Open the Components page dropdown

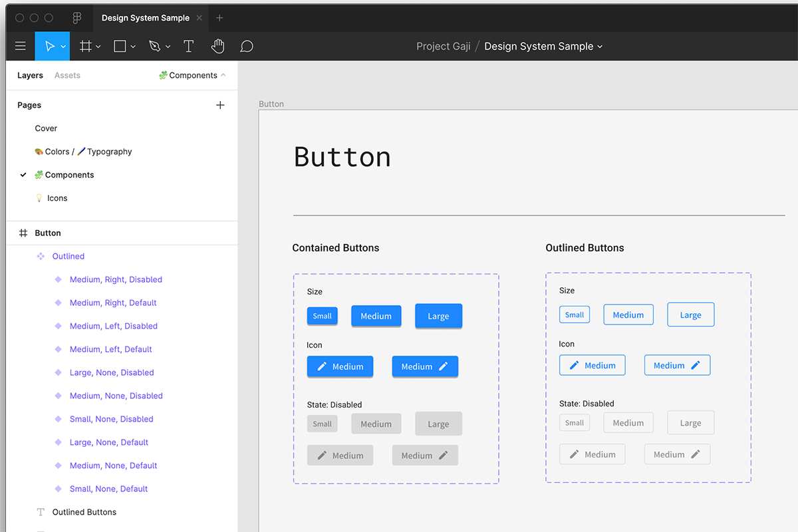tap(192, 75)
